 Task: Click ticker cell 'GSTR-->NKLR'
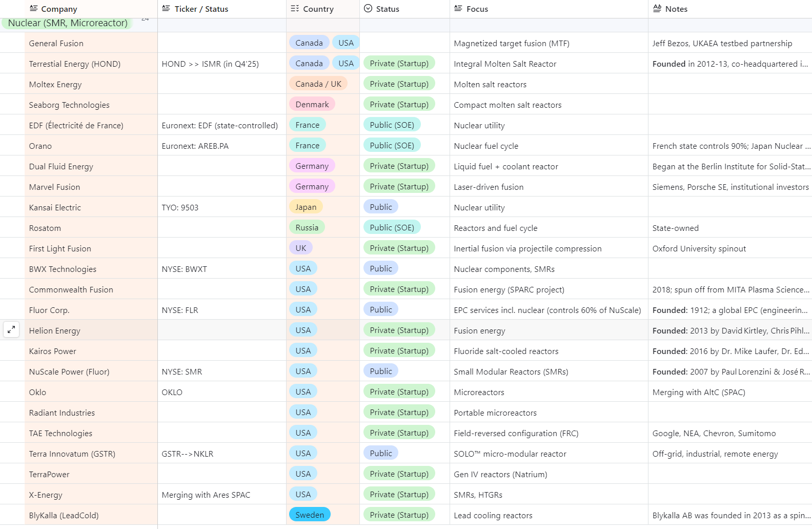(222, 453)
